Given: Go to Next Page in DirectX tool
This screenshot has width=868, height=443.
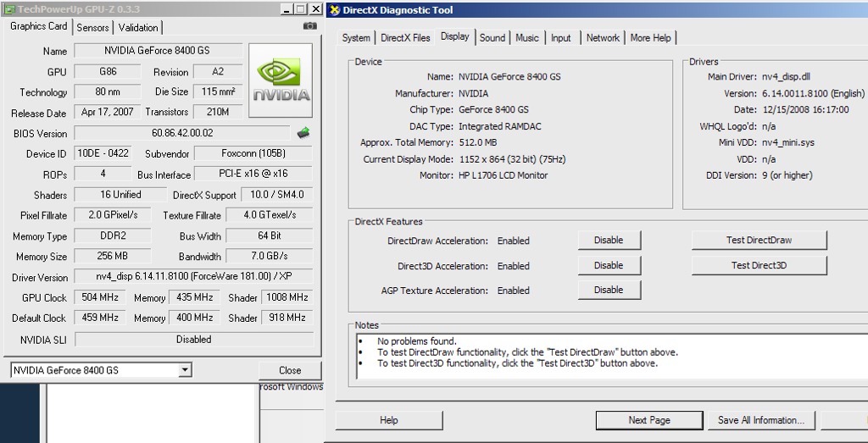Looking at the screenshot, I should (649, 420).
